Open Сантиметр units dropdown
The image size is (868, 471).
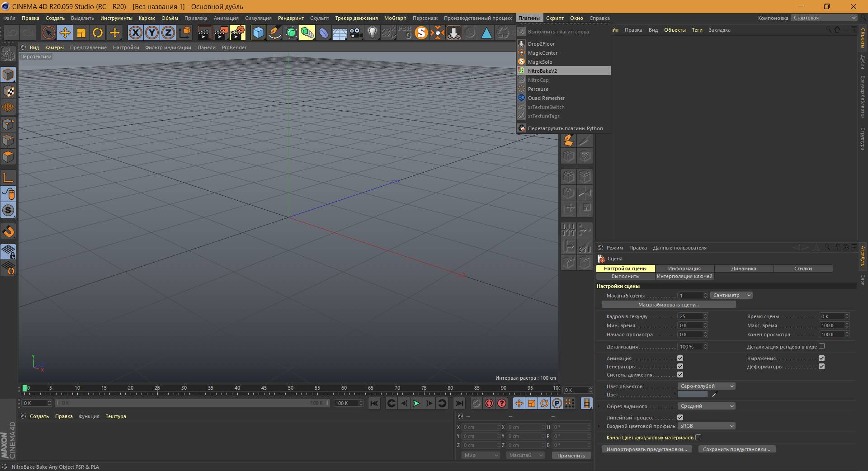tap(731, 295)
